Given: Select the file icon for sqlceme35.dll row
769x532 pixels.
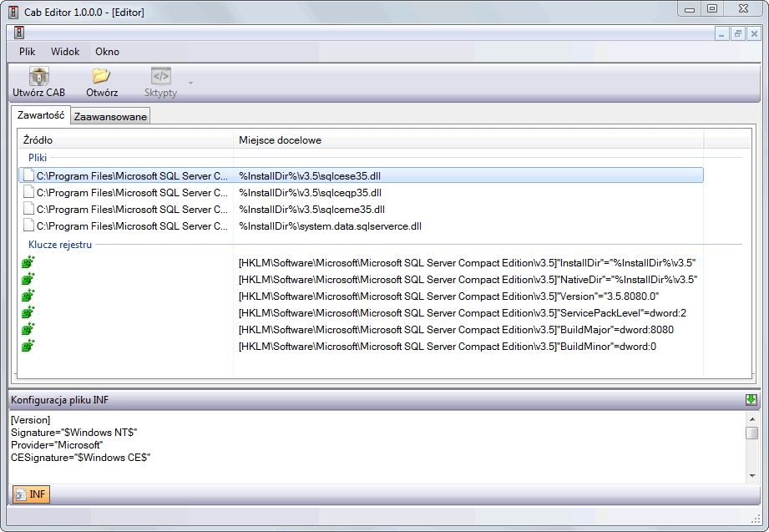Looking at the screenshot, I should point(29,209).
